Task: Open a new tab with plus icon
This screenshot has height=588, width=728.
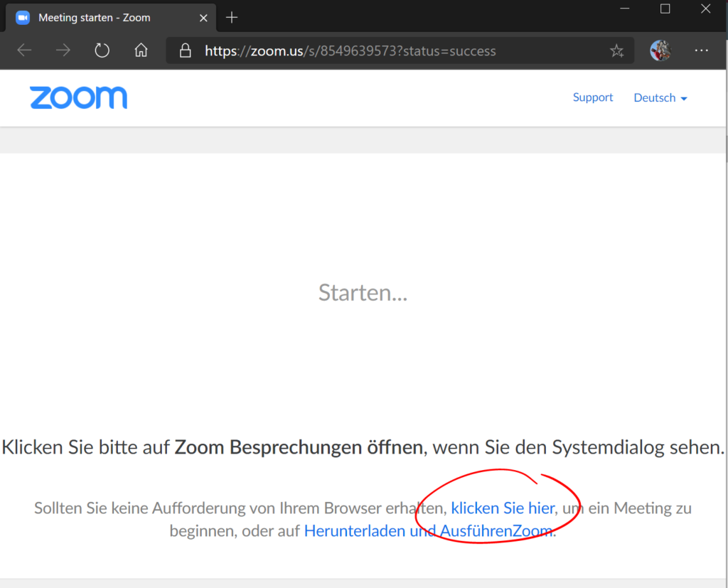Action: point(231,18)
